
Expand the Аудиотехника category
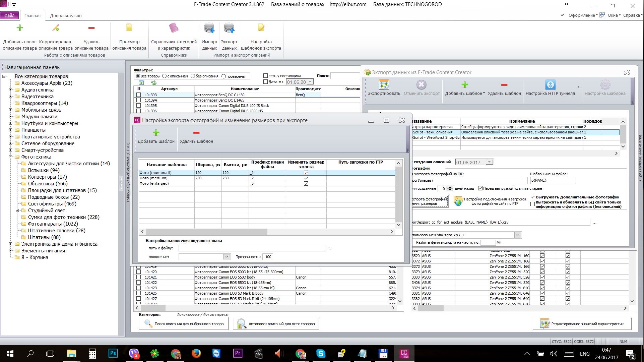click(x=10, y=90)
